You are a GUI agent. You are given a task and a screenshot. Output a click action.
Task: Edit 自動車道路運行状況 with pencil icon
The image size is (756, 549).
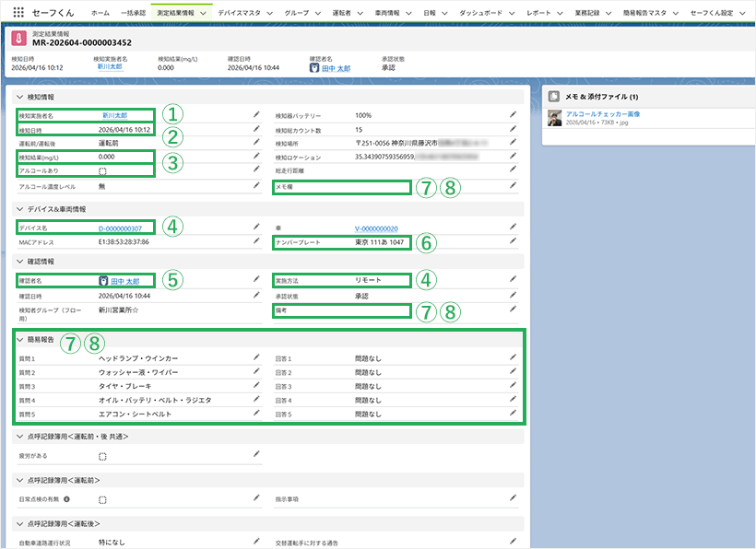256,542
